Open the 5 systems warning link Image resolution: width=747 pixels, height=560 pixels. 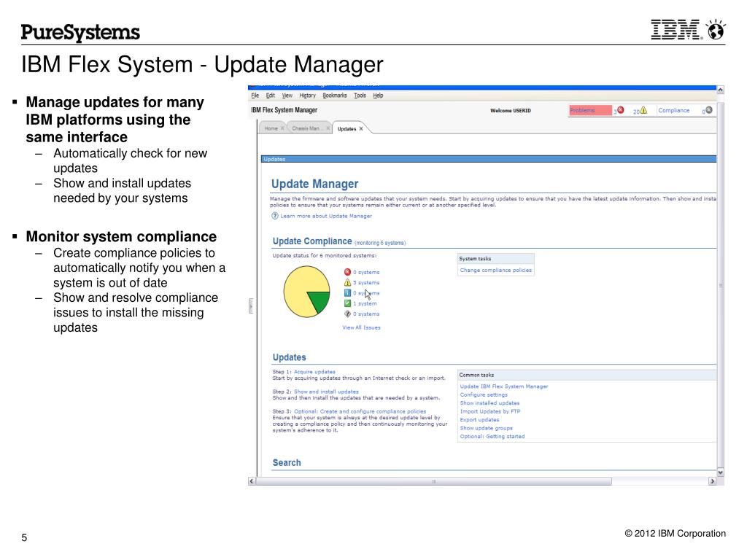point(366,283)
